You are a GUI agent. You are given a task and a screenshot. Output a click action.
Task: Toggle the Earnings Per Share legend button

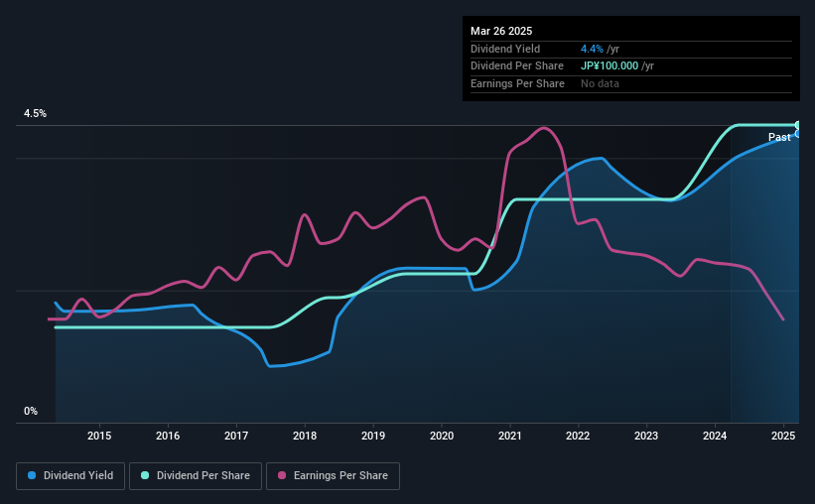click(334, 476)
